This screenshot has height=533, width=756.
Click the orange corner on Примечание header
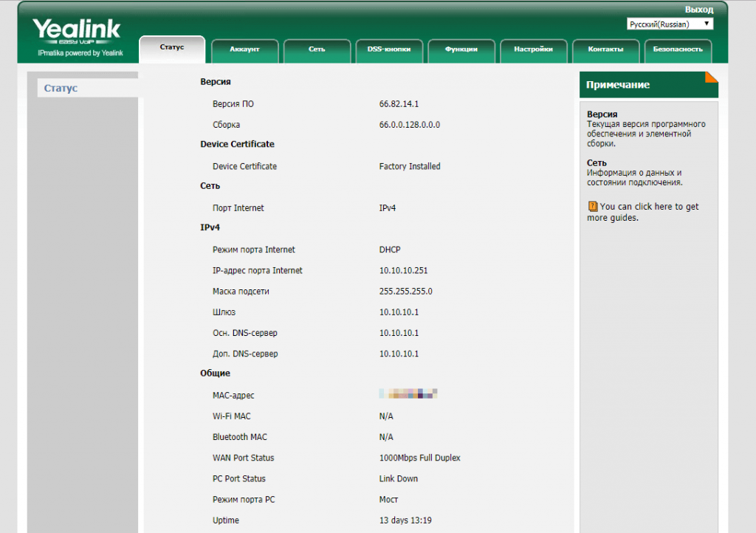[711, 77]
